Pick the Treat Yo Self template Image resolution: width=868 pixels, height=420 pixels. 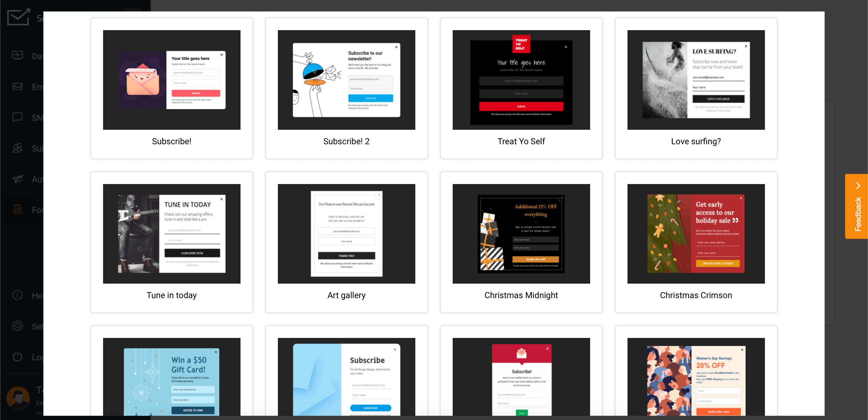point(521,88)
